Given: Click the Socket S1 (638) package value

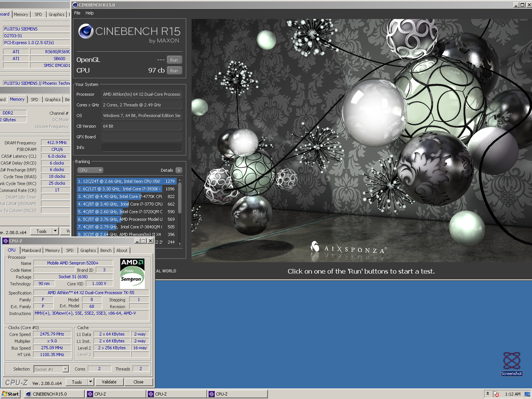Looking at the screenshot, I should pyautogui.click(x=73, y=277).
